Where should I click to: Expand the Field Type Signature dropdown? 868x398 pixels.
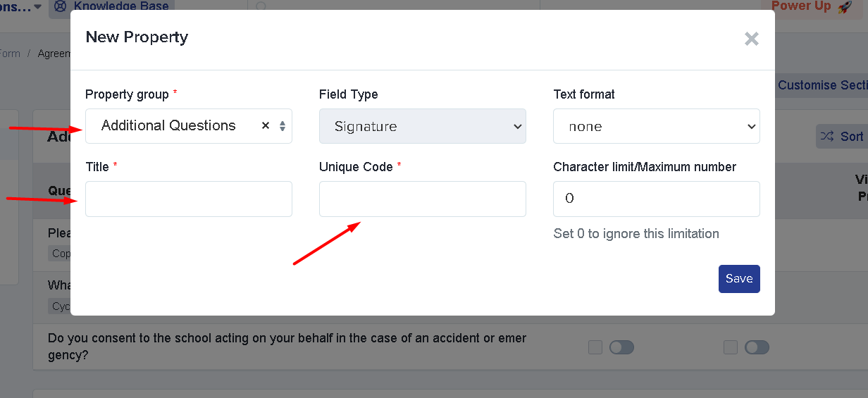point(423,126)
